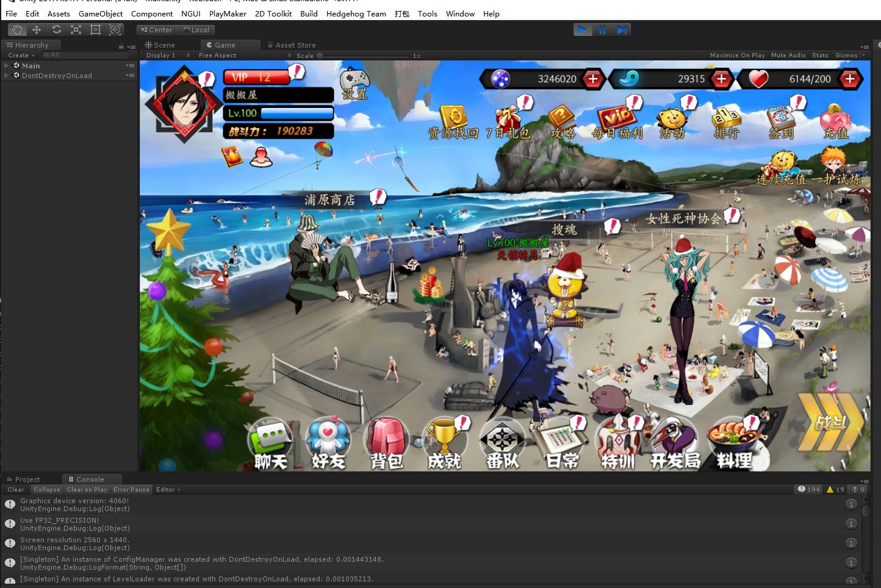Open the Display 1 dropdown
This screenshot has width=881, height=588.
point(168,56)
